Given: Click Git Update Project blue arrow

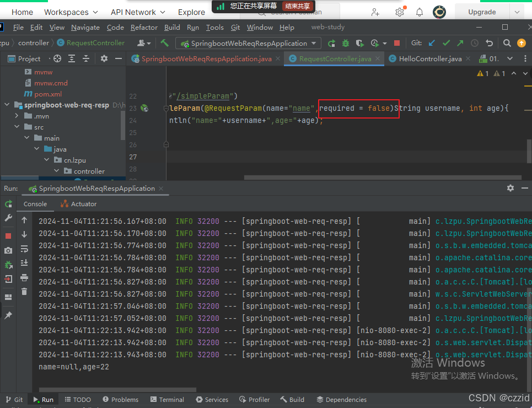Looking at the screenshot, I should (x=432, y=43).
